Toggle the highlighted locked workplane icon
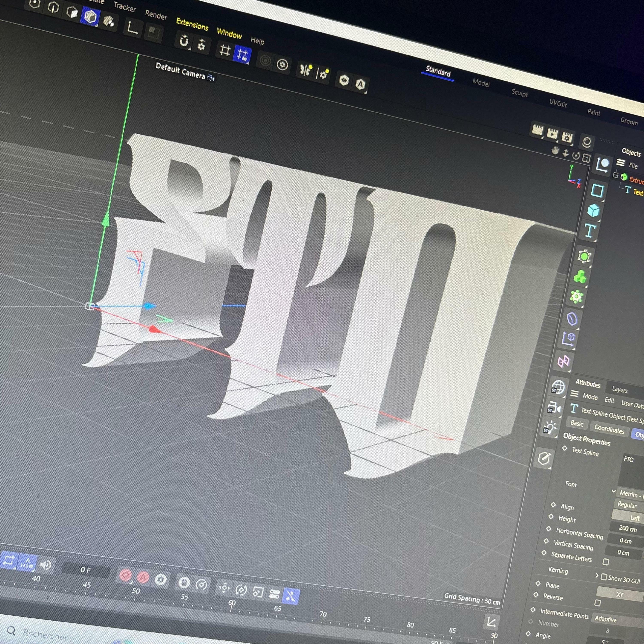This screenshot has height=644, width=644. tap(242, 55)
